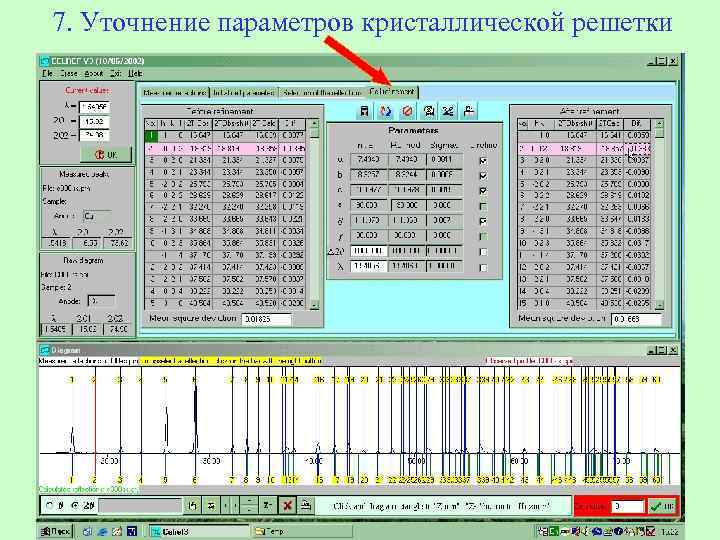Screen dimensions: 720x540
Task: Click down arrow of After refinement table scrollbar
Action: pyautogui.click(x=659, y=304)
